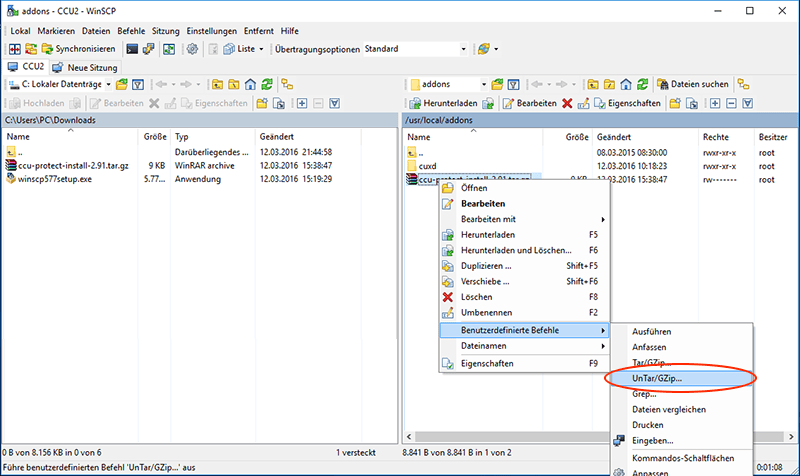Open the Neue Sitzung tab
This screenshot has width=800, height=476.
[x=85, y=67]
